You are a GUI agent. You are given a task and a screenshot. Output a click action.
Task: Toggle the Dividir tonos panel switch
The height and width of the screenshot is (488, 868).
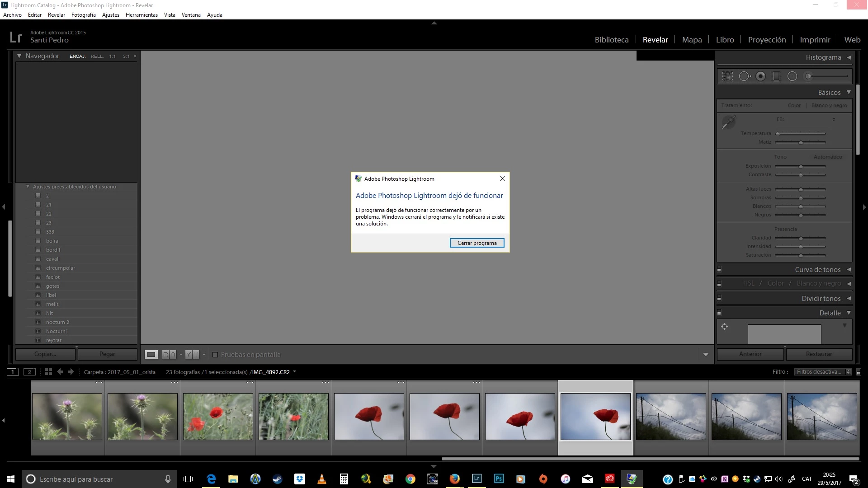pos(719,299)
